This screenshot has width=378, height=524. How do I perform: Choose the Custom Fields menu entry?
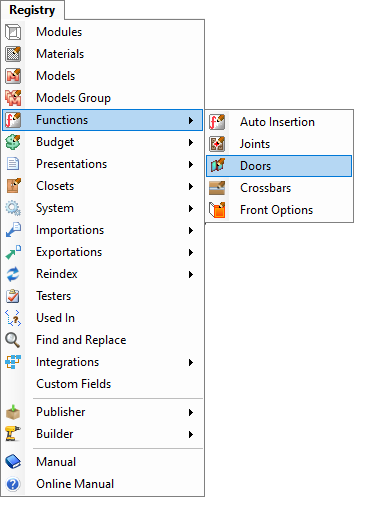tap(102, 384)
